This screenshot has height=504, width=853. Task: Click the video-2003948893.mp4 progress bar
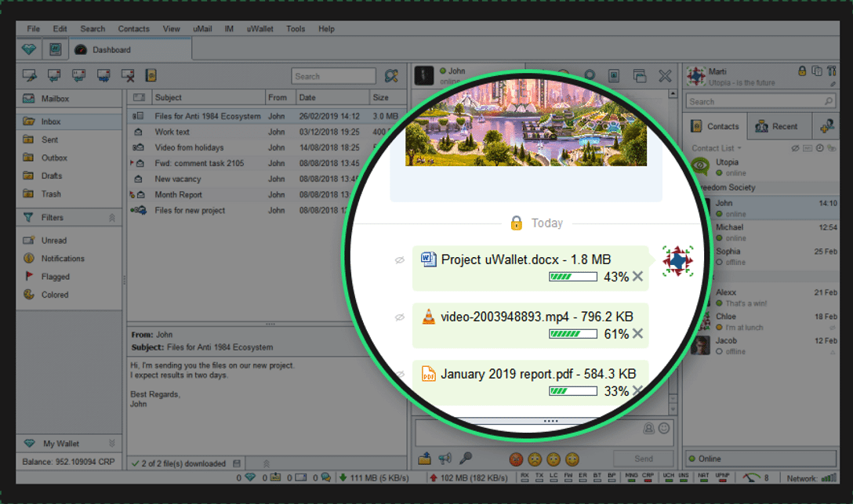[x=573, y=334]
